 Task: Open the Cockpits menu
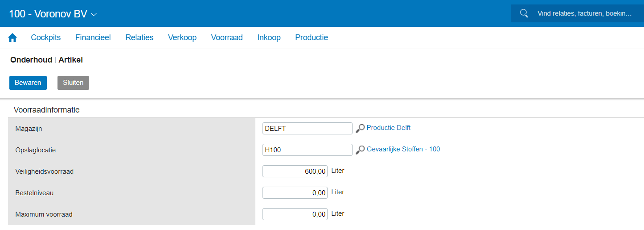point(45,38)
